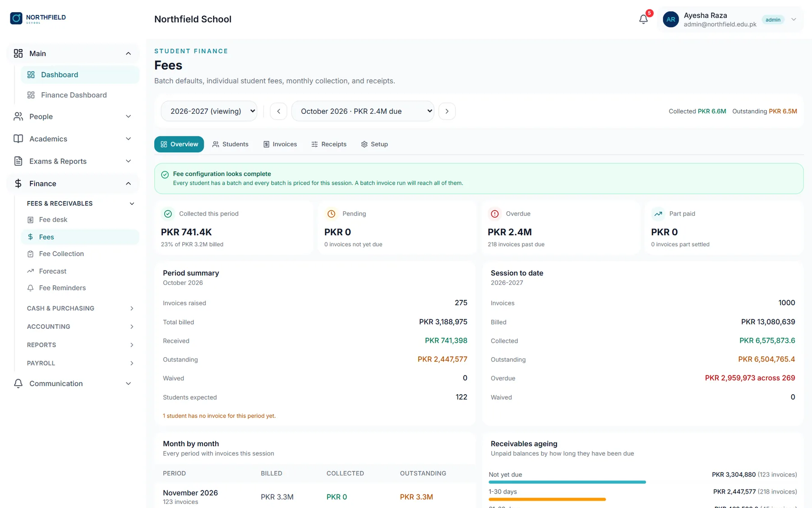Screen dimensions: 812x508
Task: Open the notifications bell
Action: click(643, 19)
